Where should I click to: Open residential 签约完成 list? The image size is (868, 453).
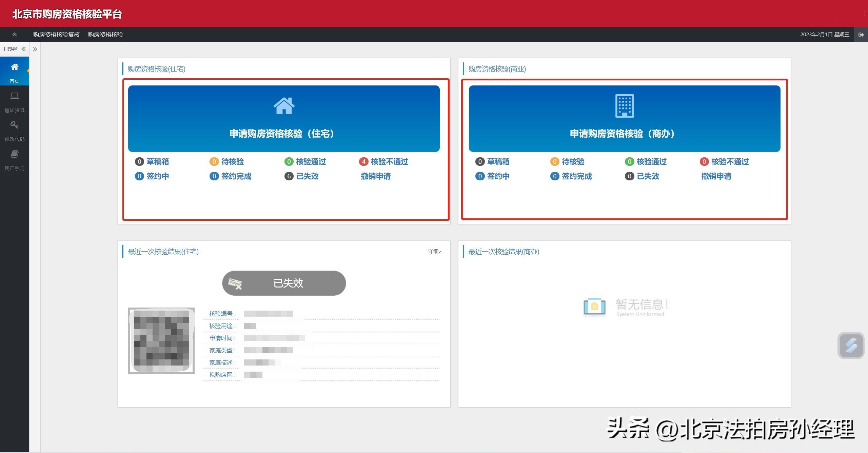point(231,176)
